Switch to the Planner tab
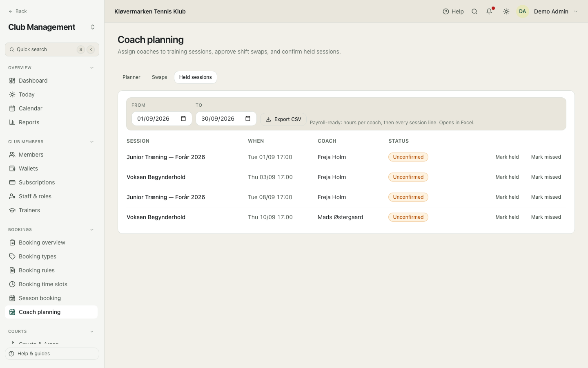 pyautogui.click(x=131, y=77)
